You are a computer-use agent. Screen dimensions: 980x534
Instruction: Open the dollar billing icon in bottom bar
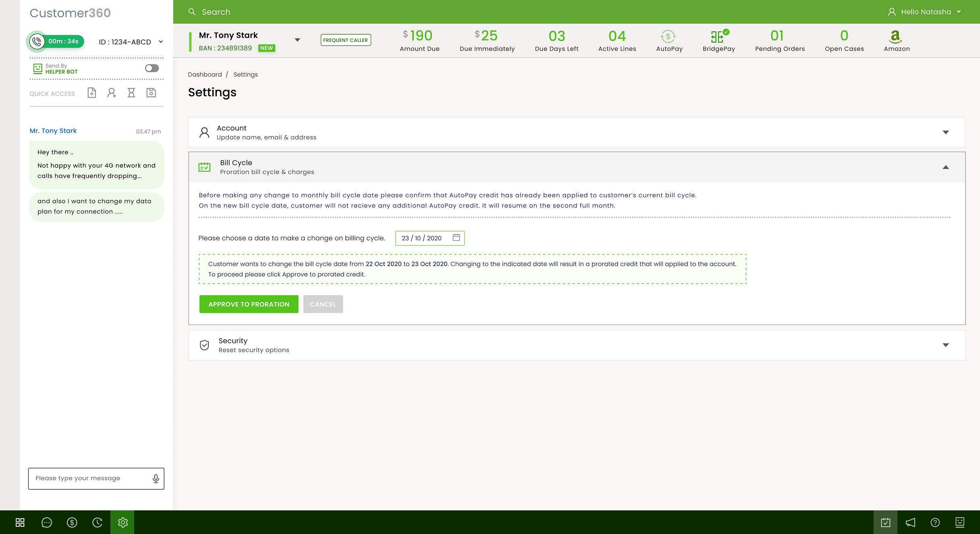tap(72, 522)
